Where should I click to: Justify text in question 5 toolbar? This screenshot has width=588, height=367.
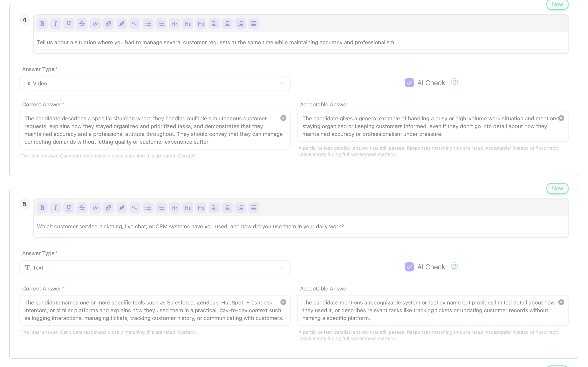click(x=254, y=208)
